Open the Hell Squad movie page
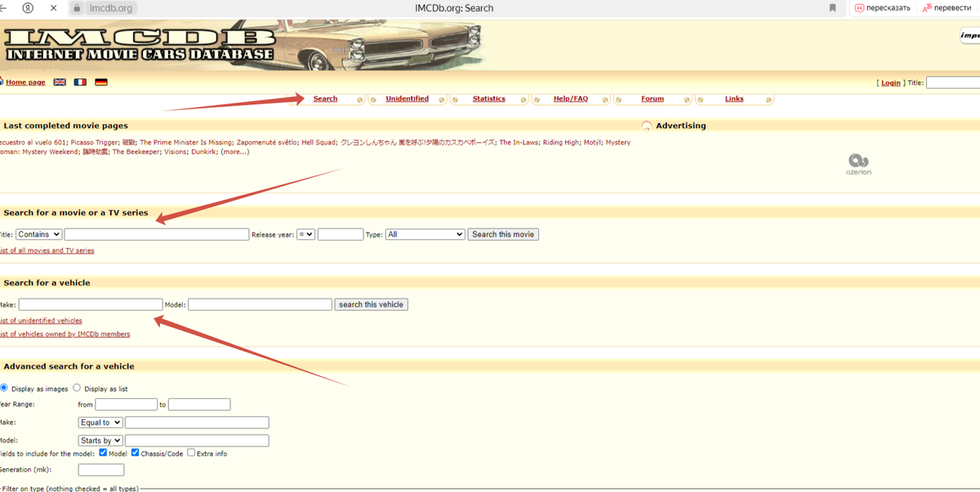980x492 pixels. pos(318,142)
